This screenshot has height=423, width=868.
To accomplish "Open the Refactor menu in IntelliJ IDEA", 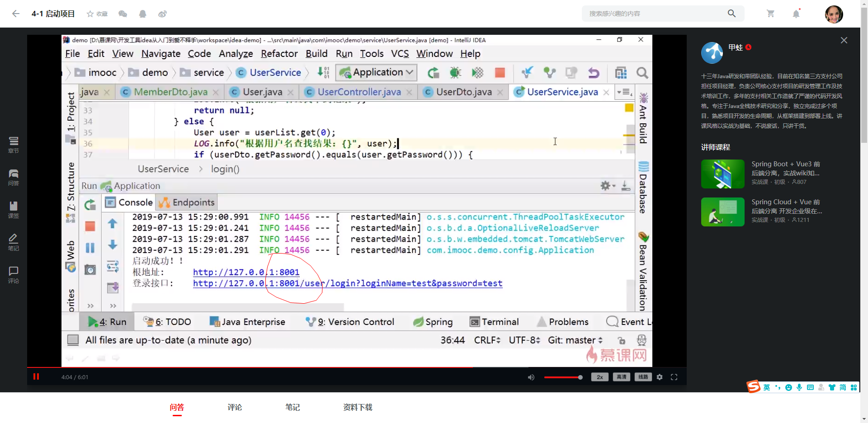I will pos(279,54).
